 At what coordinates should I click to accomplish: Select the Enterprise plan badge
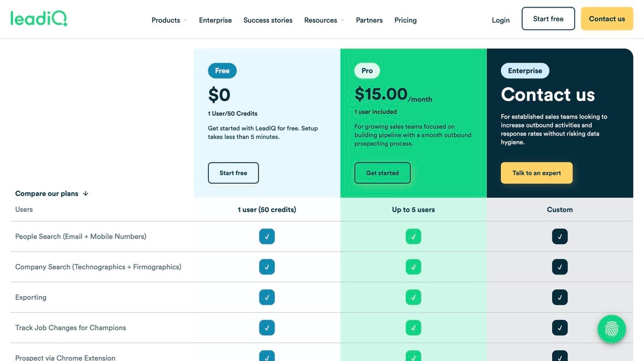coord(525,71)
